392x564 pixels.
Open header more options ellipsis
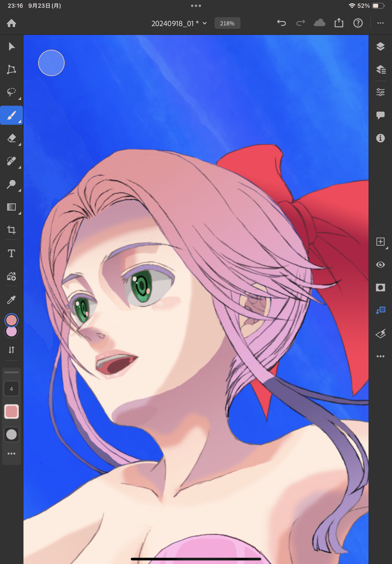(x=381, y=23)
